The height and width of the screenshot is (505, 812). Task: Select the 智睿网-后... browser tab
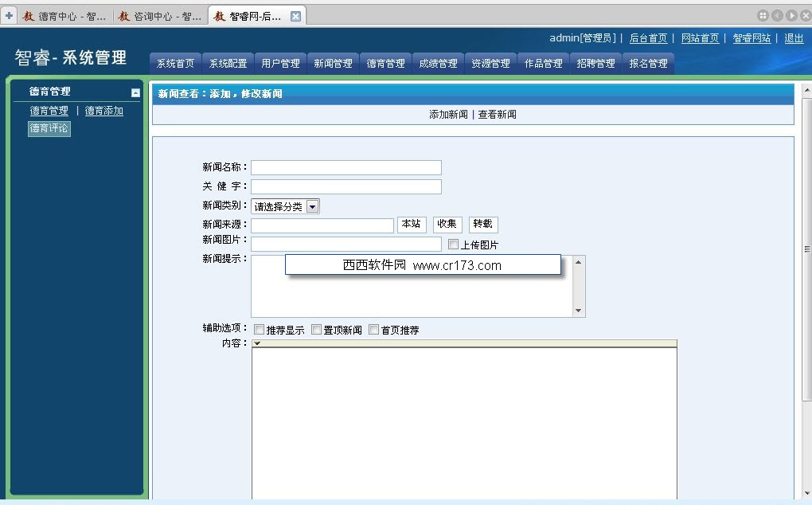[x=250, y=16]
